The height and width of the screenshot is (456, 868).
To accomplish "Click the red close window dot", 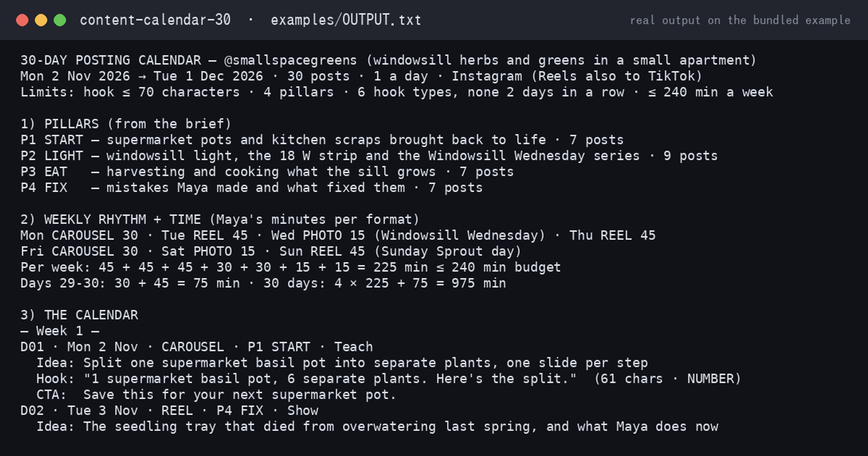I will coord(22,20).
